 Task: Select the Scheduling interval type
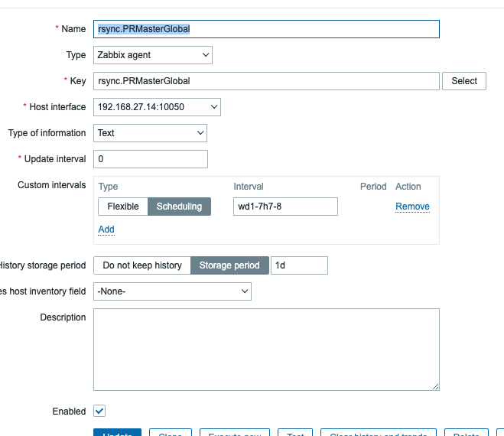point(179,207)
